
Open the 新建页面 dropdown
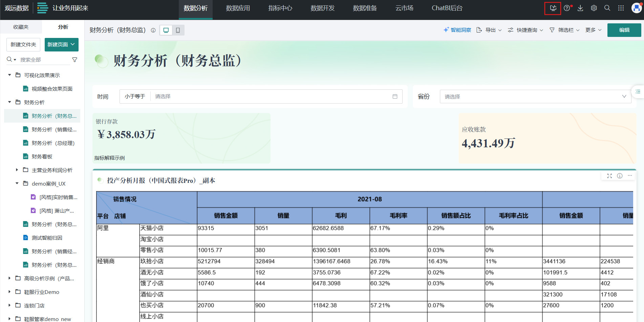pyautogui.click(x=61, y=44)
